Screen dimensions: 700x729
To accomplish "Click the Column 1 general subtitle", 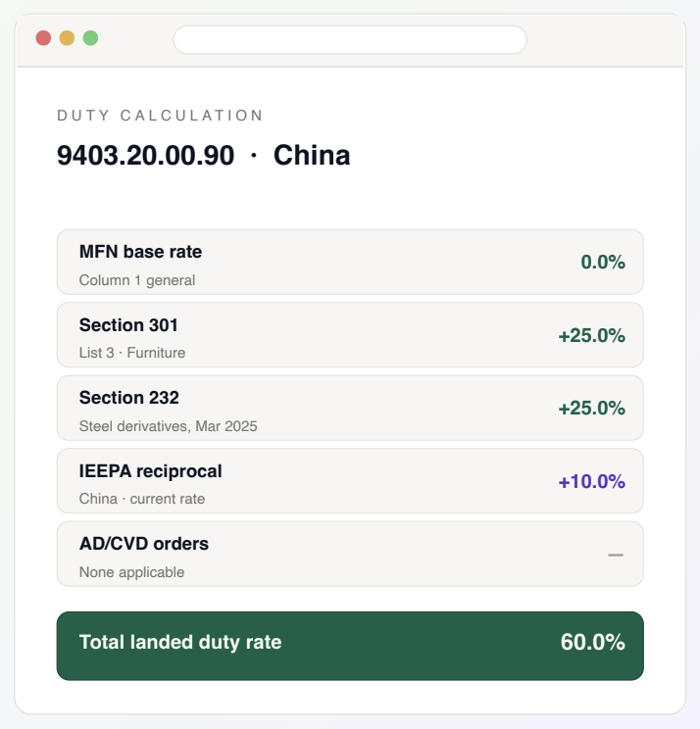I will (x=137, y=280).
